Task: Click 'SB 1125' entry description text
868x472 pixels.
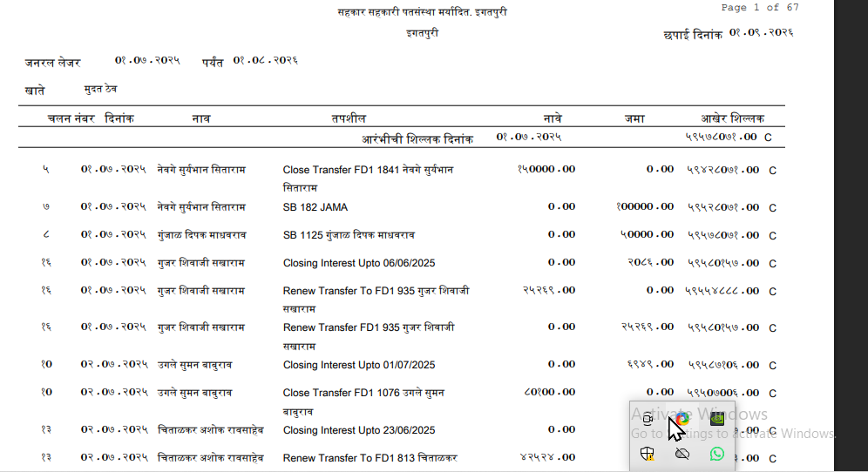Action: (349, 235)
